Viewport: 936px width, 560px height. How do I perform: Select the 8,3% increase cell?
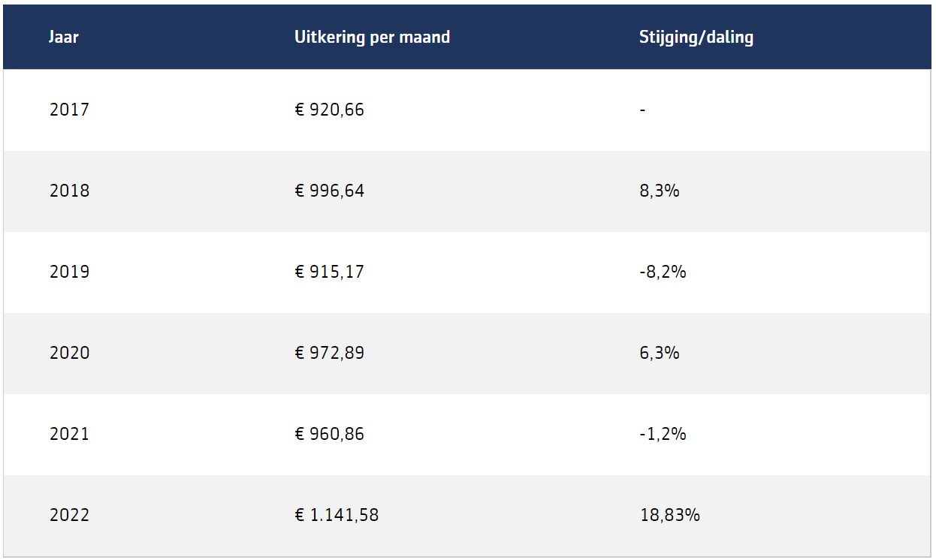(659, 191)
